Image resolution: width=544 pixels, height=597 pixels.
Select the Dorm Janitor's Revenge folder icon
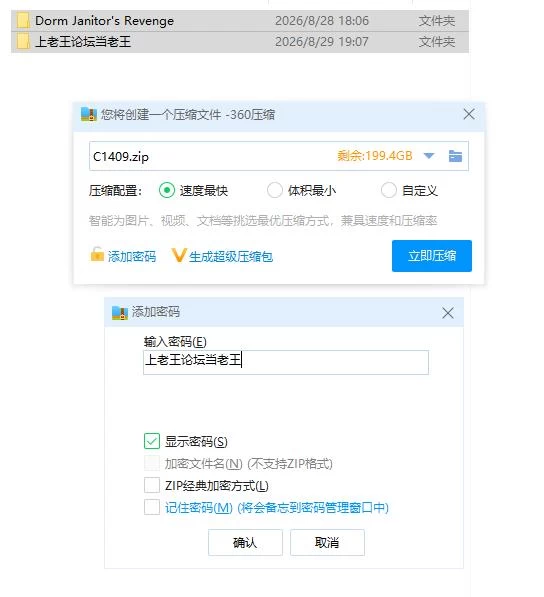coord(23,21)
